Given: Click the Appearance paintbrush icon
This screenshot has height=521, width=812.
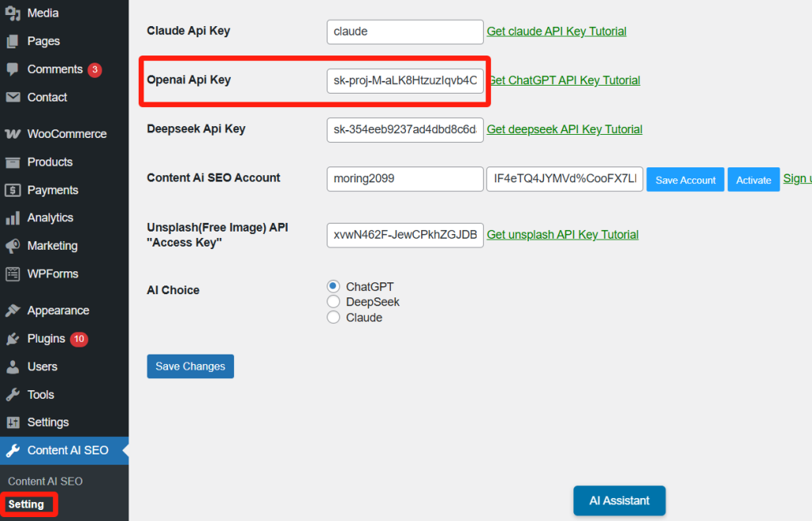Looking at the screenshot, I should point(13,311).
